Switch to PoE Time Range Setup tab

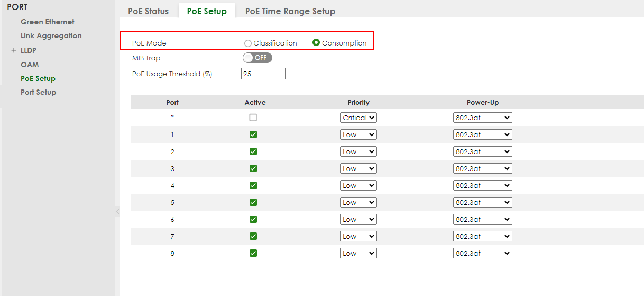[290, 11]
